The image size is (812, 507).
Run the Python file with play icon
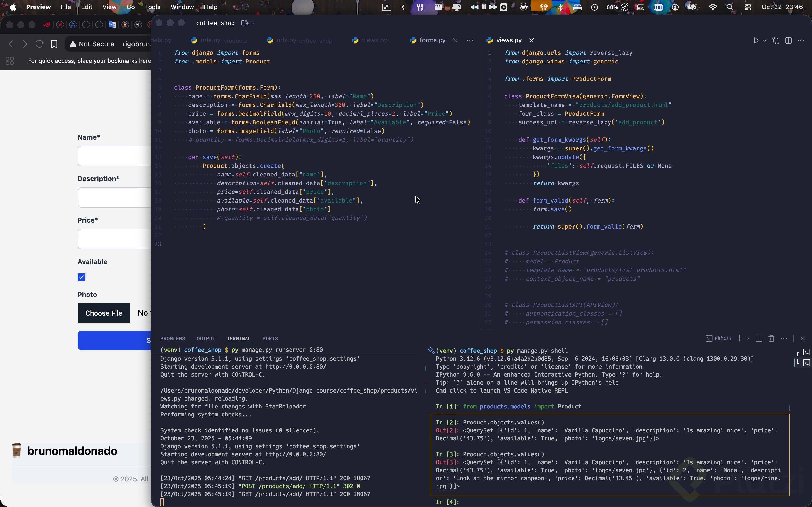click(x=756, y=41)
